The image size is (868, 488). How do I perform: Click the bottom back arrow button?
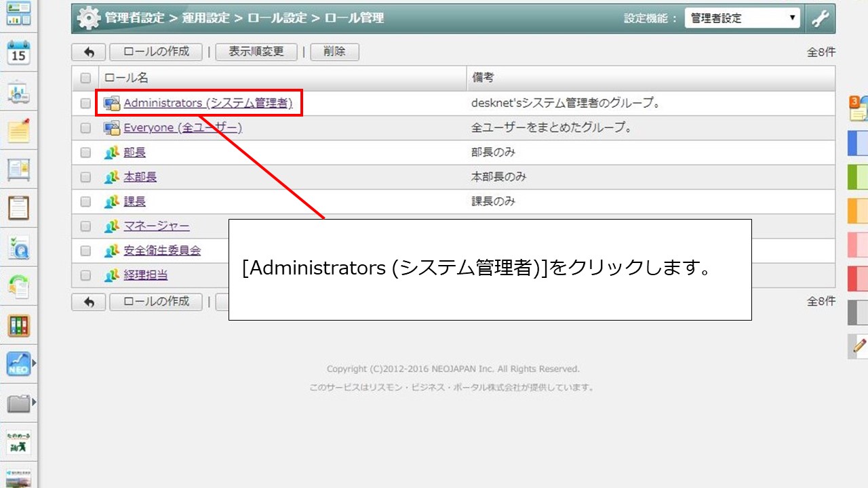click(x=88, y=302)
